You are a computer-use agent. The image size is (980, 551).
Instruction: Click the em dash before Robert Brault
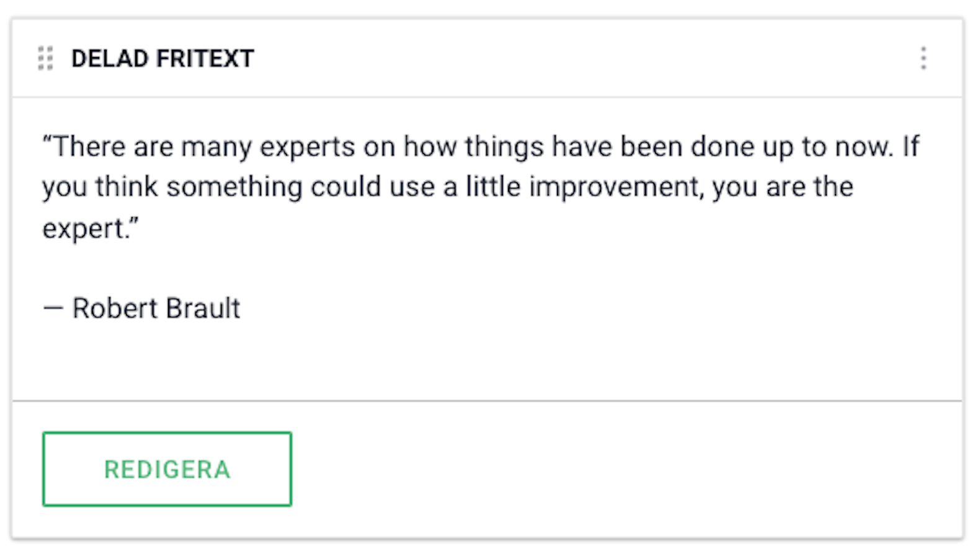[x=53, y=309]
